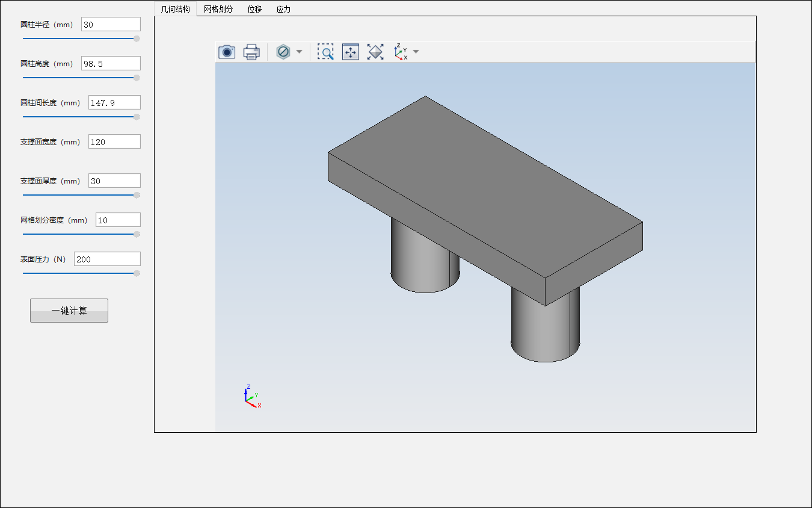The image size is (812, 508).
Task: Switch to the 几何结构 tab
Action: tap(176, 9)
